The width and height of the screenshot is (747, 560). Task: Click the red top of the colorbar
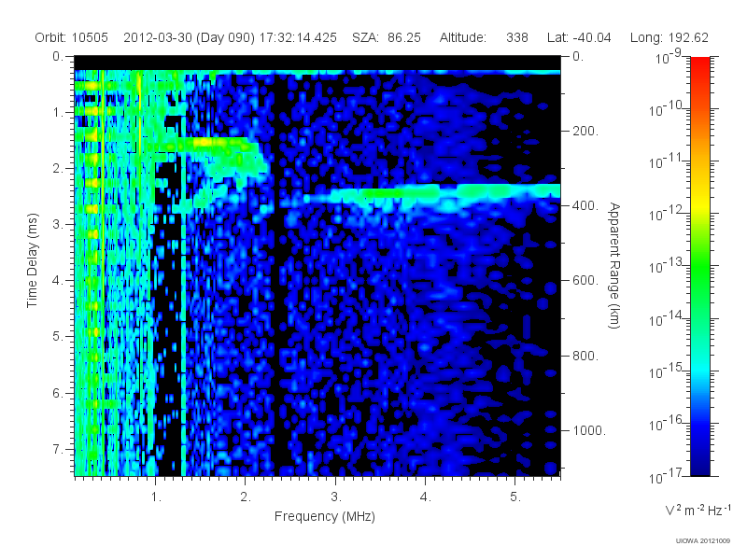click(699, 64)
